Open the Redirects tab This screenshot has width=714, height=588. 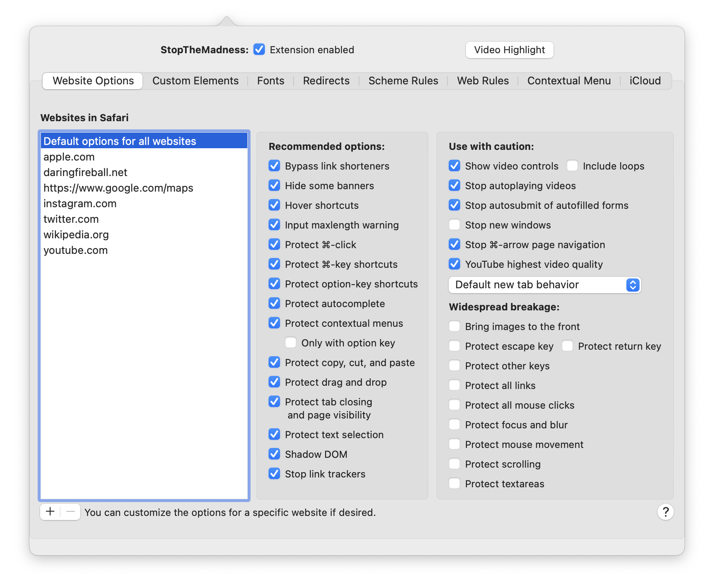[326, 81]
